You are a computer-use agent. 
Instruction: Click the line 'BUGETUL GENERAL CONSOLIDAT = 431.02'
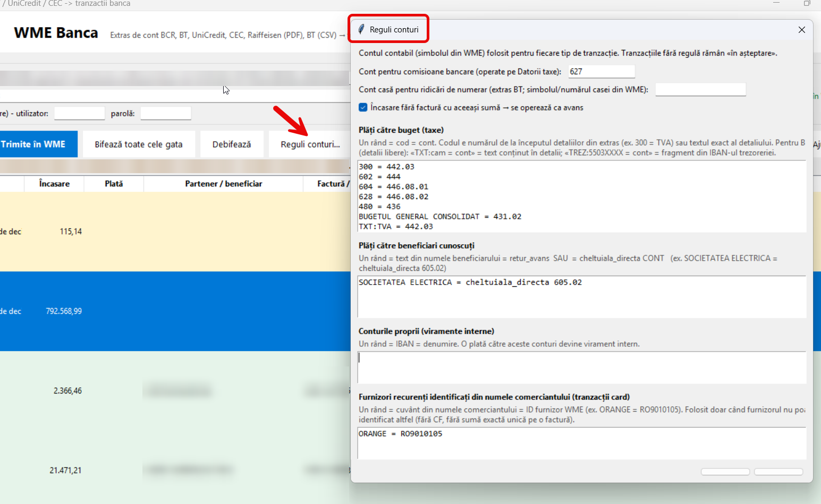(x=440, y=217)
